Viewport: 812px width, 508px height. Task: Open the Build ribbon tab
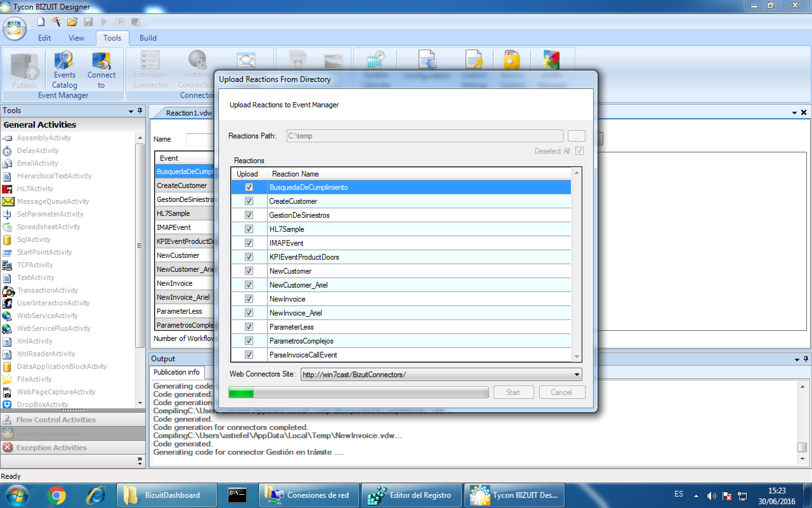pos(148,38)
